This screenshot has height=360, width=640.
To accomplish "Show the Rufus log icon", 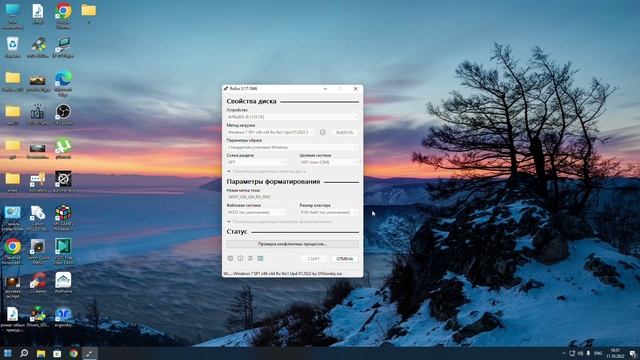I will pos(260,258).
